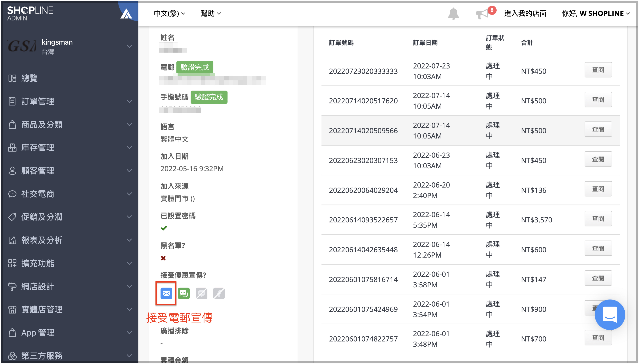View order 20220601075816714 via 查閱
This screenshot has height=364, width=639.
(x=598, y=278)
